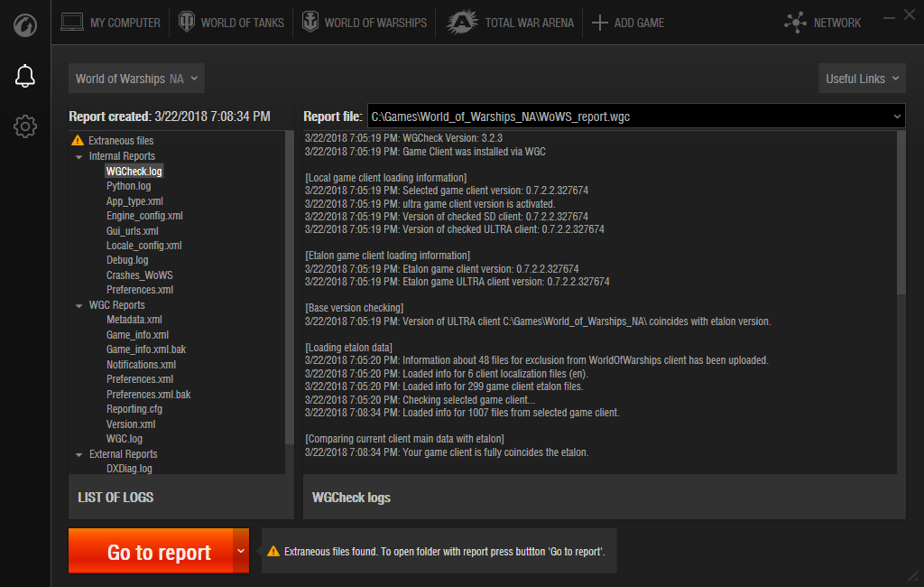Select Crashes_WoWS in the tree

[x=139, y=275]
